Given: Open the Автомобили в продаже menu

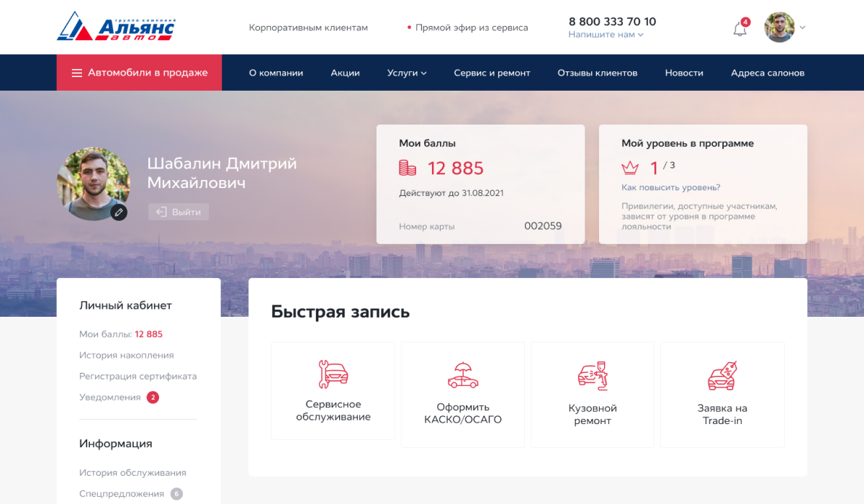Looking at the screenshot, I should pyautogui.click(x=139, y=73).
